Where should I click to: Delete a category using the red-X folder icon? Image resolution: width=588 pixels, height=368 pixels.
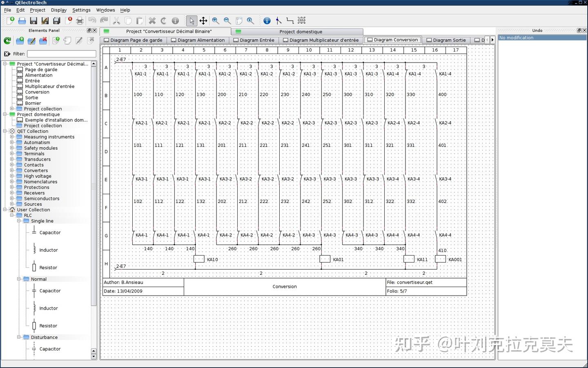click(x=43, y=40)
